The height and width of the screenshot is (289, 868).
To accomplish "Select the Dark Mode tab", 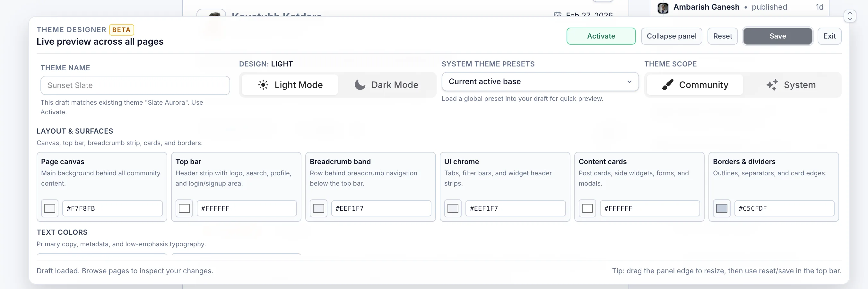I will [x=387, y=85].
